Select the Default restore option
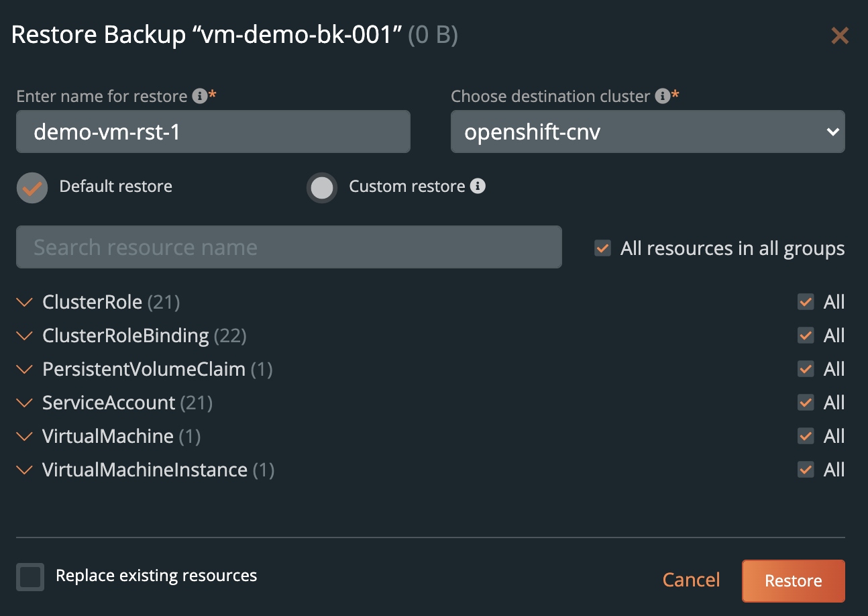Screen dimensions: 868x616 32,187
